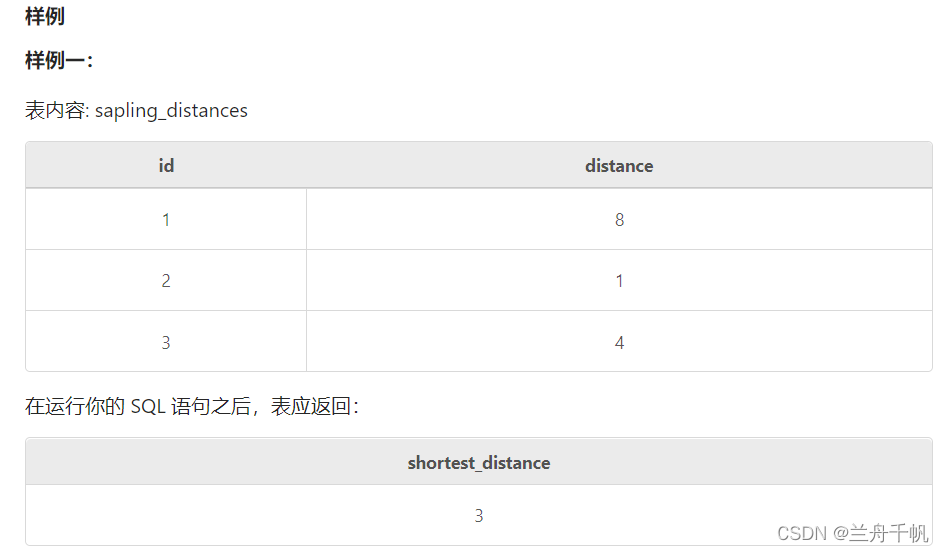Click the "CSDN" watermark text
This screenshot has width=944, height=552.
802,533
